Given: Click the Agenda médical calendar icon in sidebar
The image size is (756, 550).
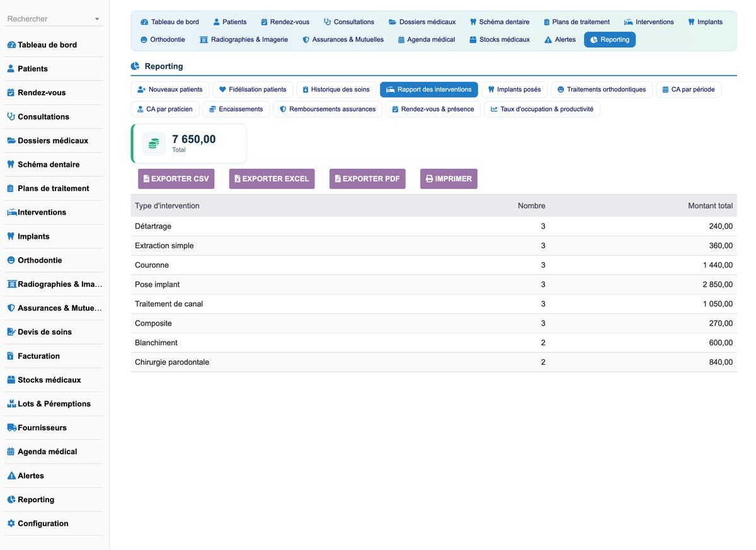Looking at the screenshot, I should click(x=11, y=452).
